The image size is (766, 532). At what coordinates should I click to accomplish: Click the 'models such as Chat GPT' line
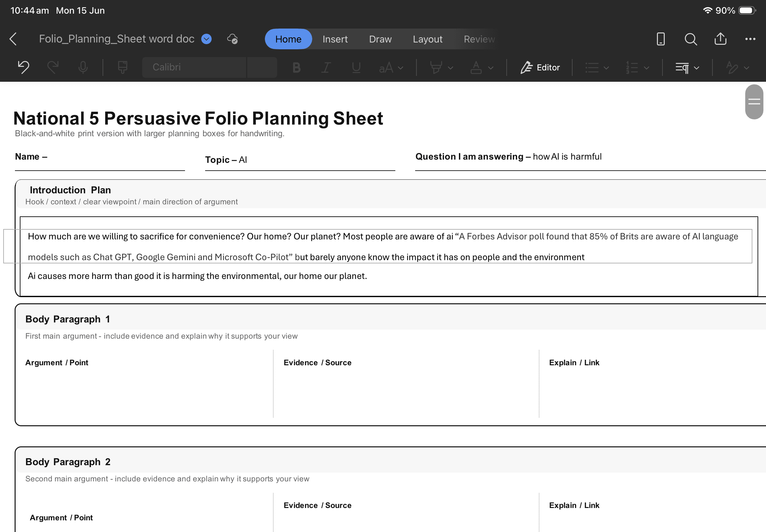click(x=306, y=257)
